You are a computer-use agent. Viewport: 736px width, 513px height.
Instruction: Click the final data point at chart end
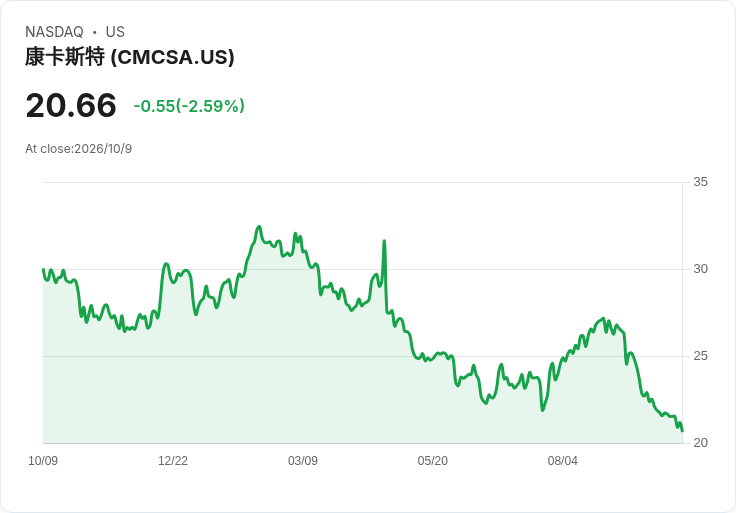point(682,430)
